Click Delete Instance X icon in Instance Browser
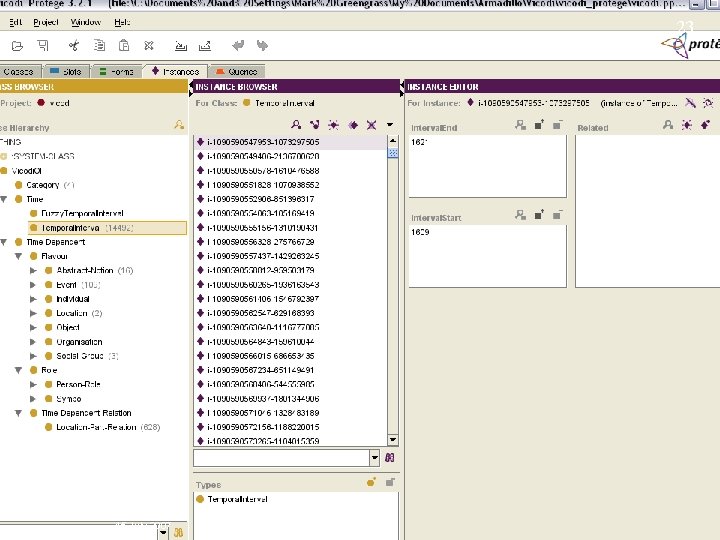The width and height of the screenshot is (720, 540). coord(371,125)
